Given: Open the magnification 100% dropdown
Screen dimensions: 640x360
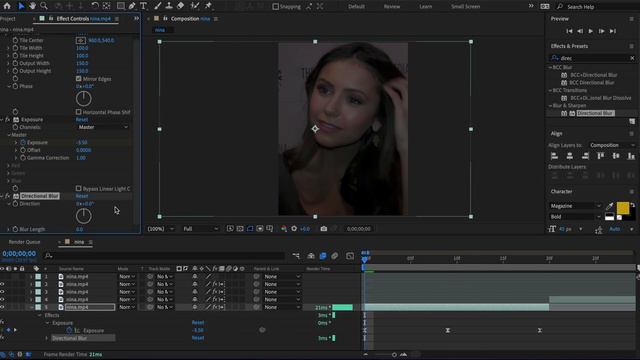Looking at the screenshot, I should point(160,229).
